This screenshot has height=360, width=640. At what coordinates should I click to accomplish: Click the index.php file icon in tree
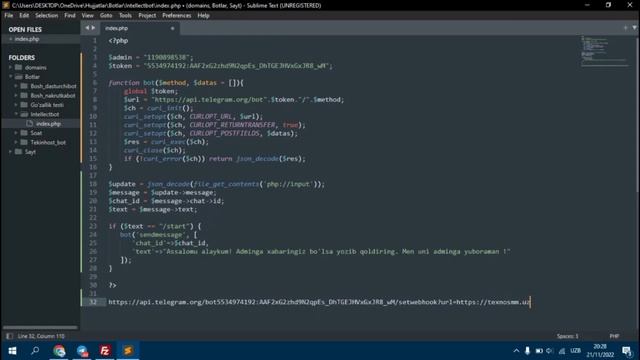click(30, 123)
